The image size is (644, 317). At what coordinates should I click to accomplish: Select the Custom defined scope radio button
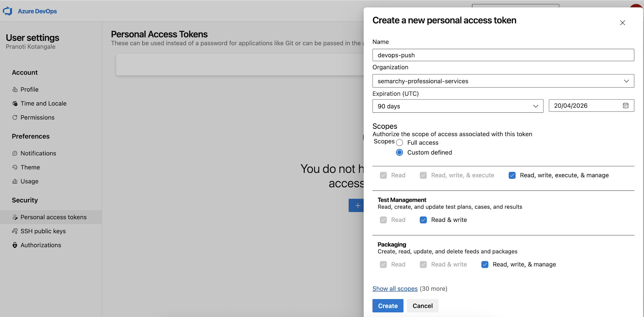(399, 152)
